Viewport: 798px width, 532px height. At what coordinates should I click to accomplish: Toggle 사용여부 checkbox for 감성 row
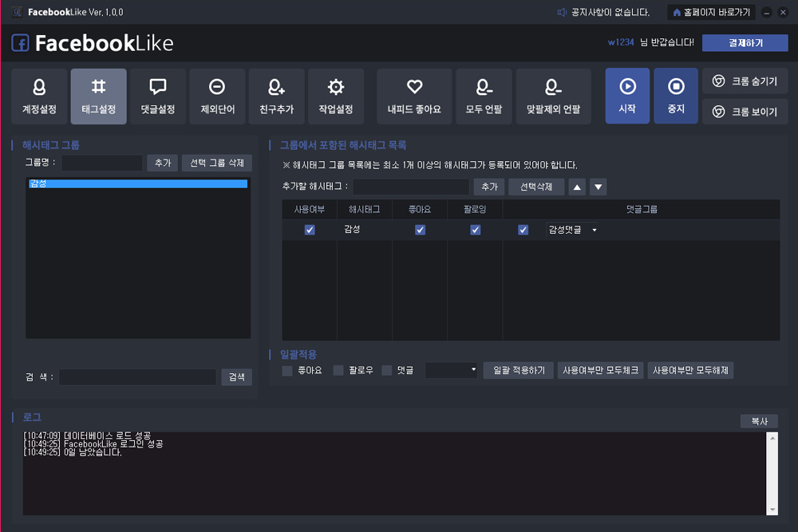coord(310,230)
